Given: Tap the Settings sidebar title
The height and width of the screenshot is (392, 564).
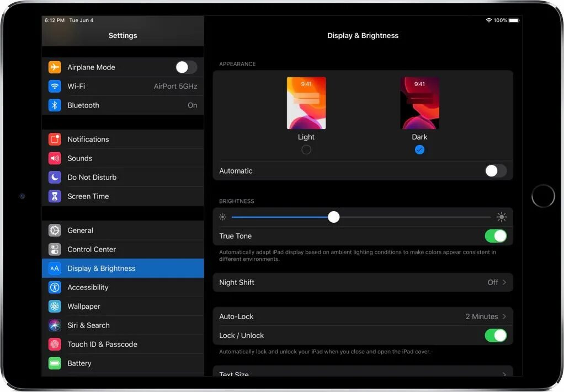Looking at the screenshot, I should point(123,36).
